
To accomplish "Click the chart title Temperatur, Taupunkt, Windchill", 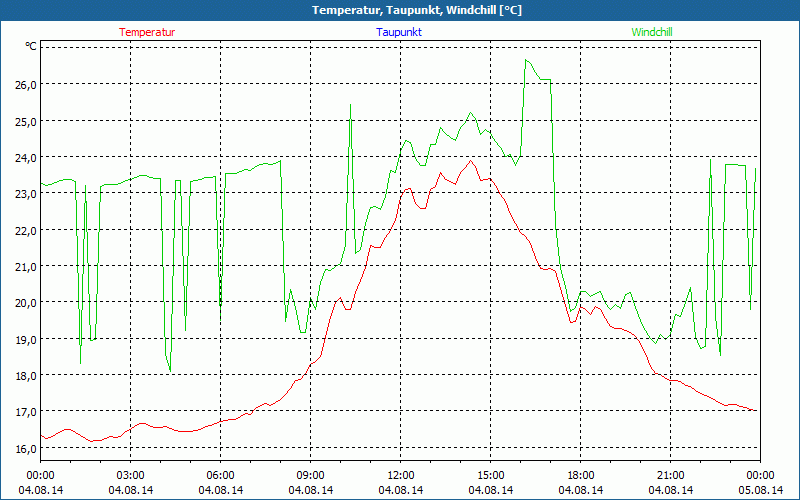I will tap(417, 10).
